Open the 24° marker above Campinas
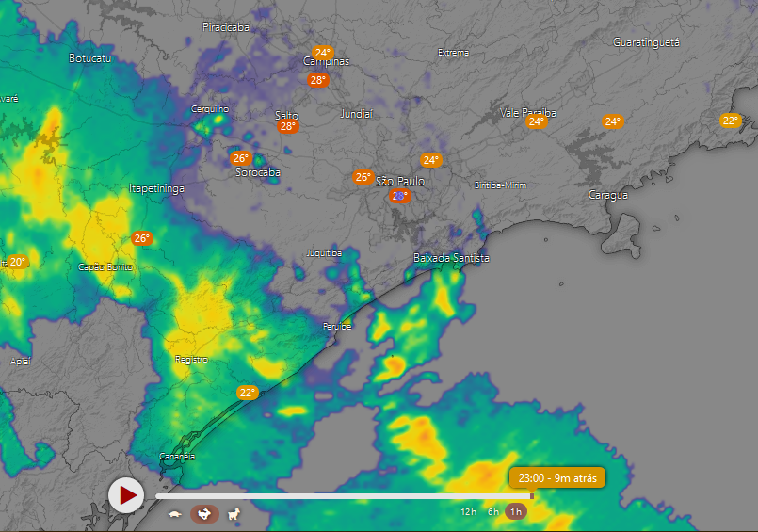The height and width of the screenshot is (532, 758). pyautogui.click(x=323, y=53)
